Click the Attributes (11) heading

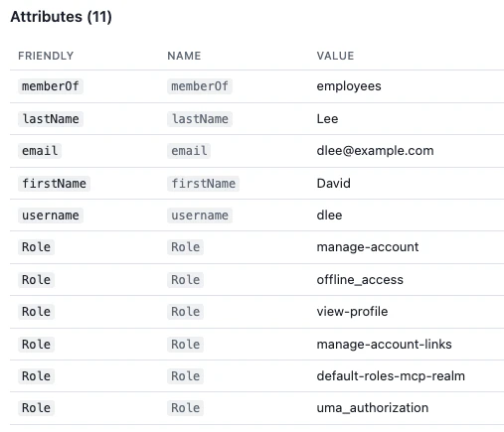click(x=61, y=17)
